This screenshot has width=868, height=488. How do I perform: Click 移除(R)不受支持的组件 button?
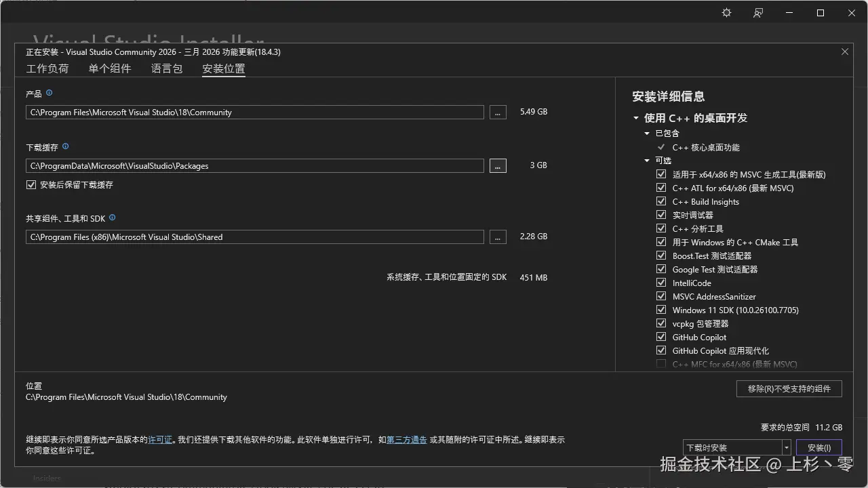(x=789, y=388)
